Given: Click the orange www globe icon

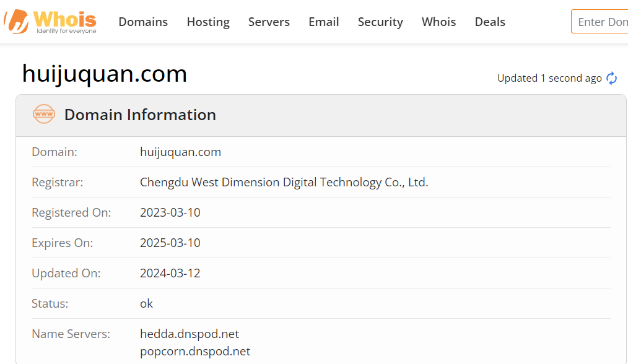Looking at the screenshot, I should click(x=43, y=114).
